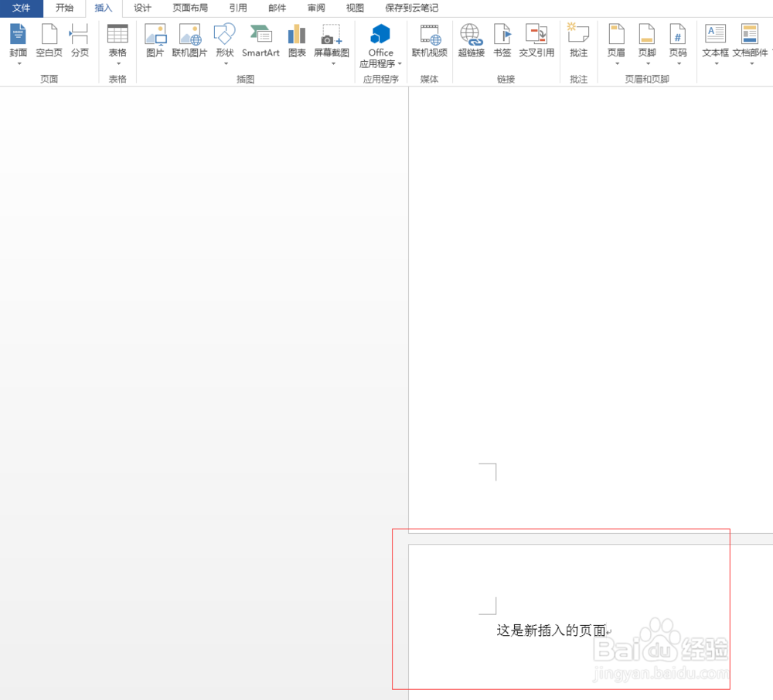Expand the 页眉 dropdown arrow
The image size is (773, 700).
pyautogui.click(x=617, y=64)
